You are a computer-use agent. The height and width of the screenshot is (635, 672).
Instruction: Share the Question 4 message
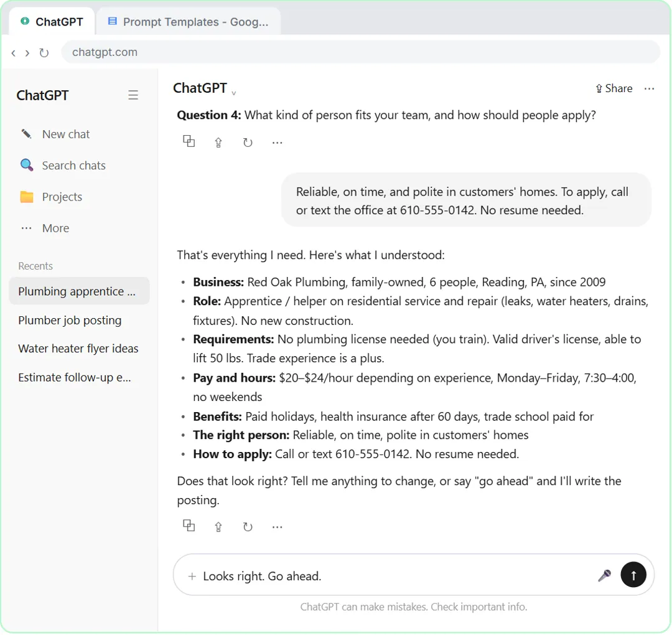click(x=218, y=143)
